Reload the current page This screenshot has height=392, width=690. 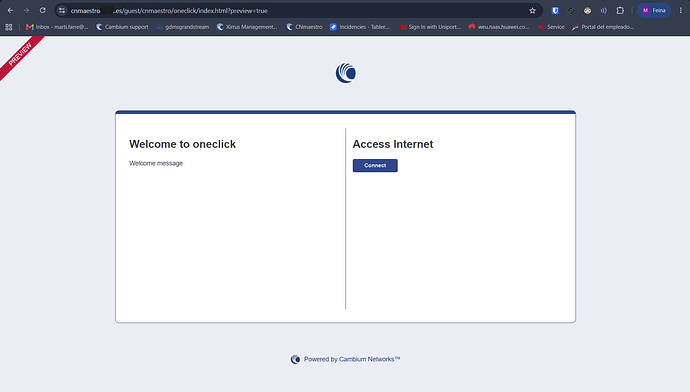pos(43,11)
